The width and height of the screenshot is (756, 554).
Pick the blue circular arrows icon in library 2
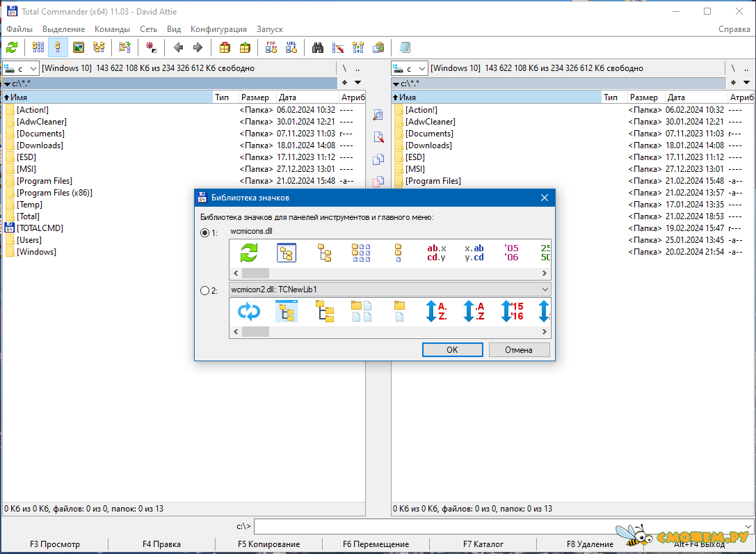249,311
